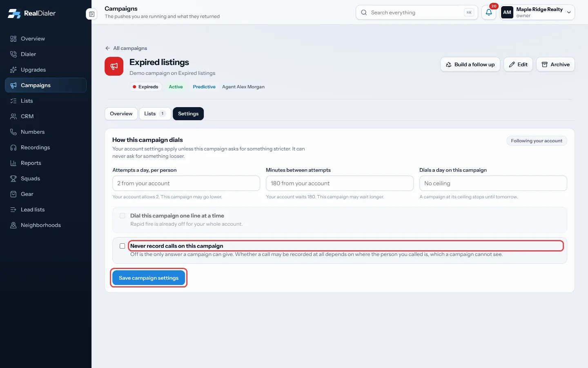Image resolution: width=588 pixels, height=368 pixels.
Task: Archive this campaign
Action: (x=555, y=64)
